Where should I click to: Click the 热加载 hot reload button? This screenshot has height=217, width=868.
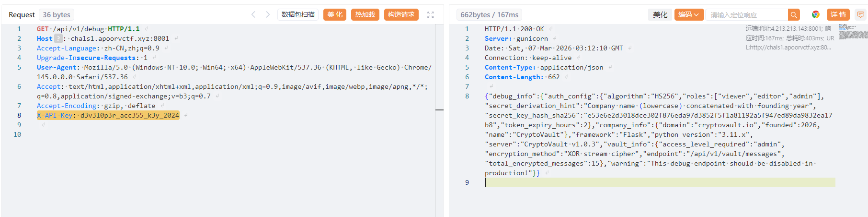click(x=365, y=15)
